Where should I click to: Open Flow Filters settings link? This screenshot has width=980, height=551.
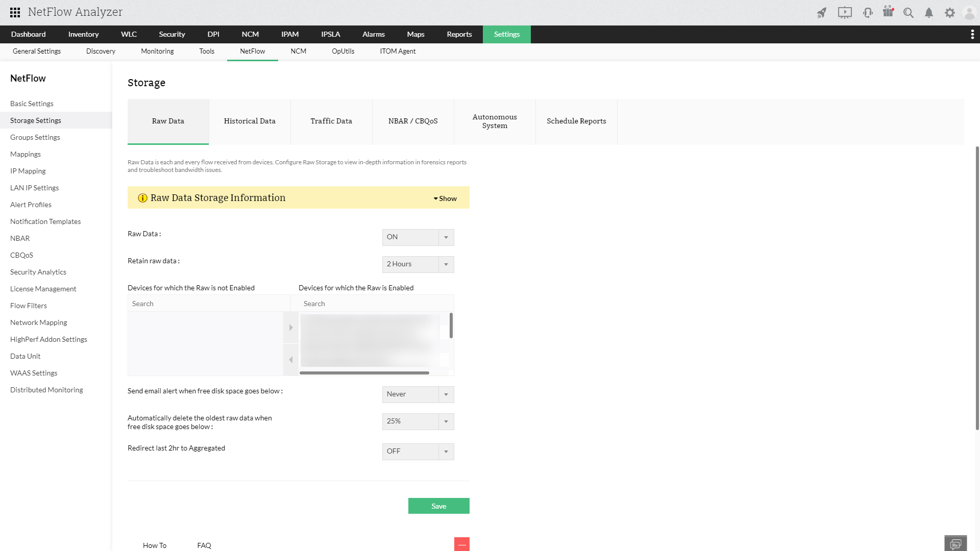tap(29, 306)
